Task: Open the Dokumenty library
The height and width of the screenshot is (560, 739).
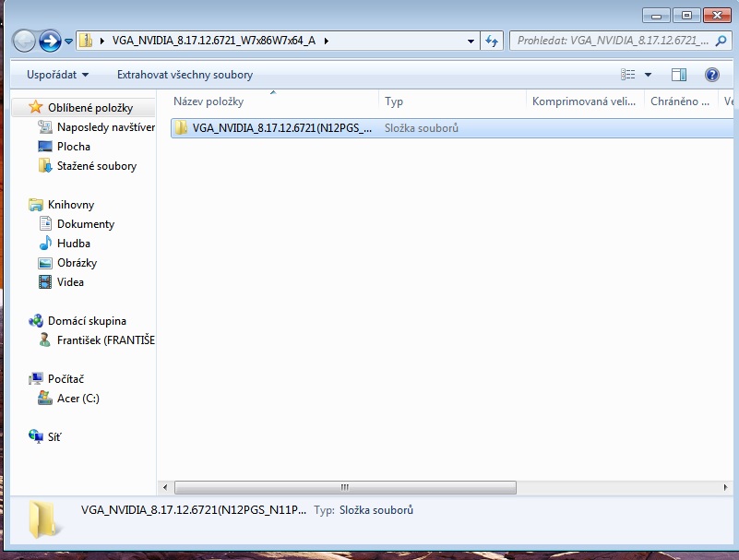Action: point(86,224)
